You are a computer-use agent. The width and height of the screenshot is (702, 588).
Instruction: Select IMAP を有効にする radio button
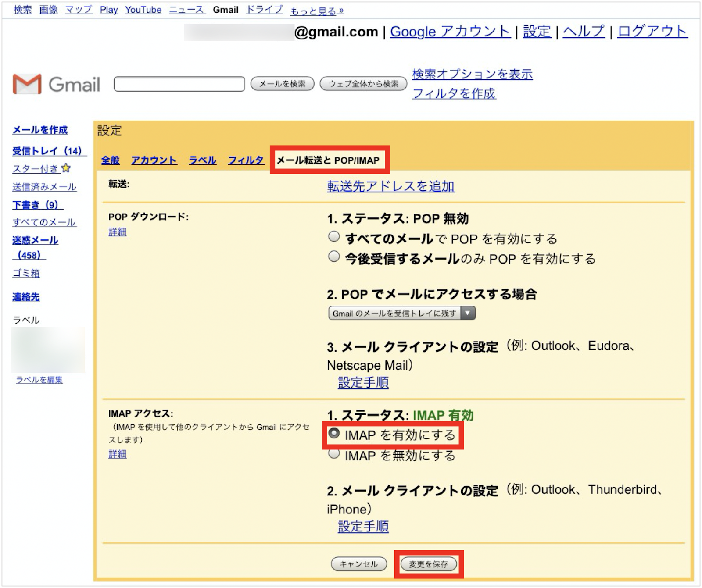334,434
